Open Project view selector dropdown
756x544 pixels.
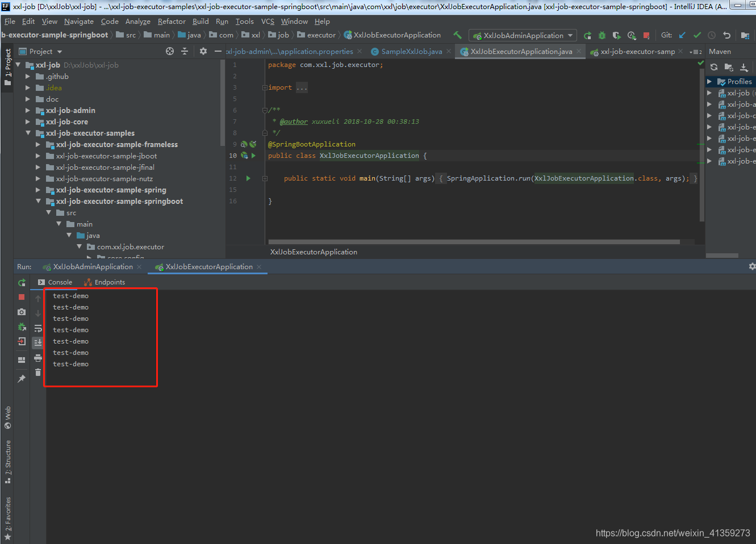(x=40, y=51)
